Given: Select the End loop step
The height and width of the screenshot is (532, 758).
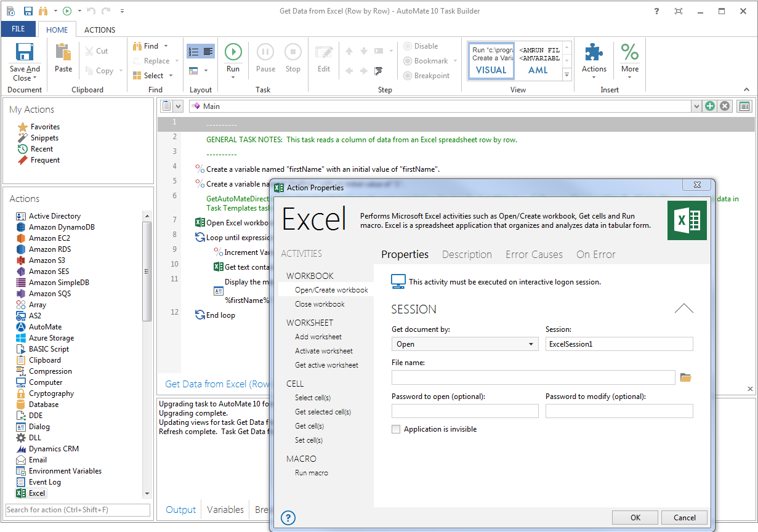Looking at the screenshot, I should (x=215, y=315).
